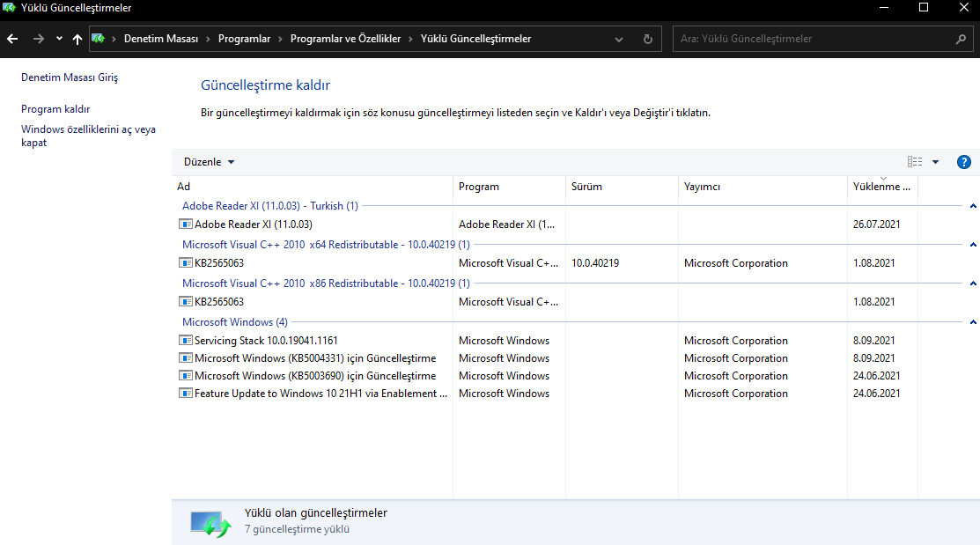980x545 pixels.
Task: Click the magnifier search icon
Action: [x=962, y=39]
